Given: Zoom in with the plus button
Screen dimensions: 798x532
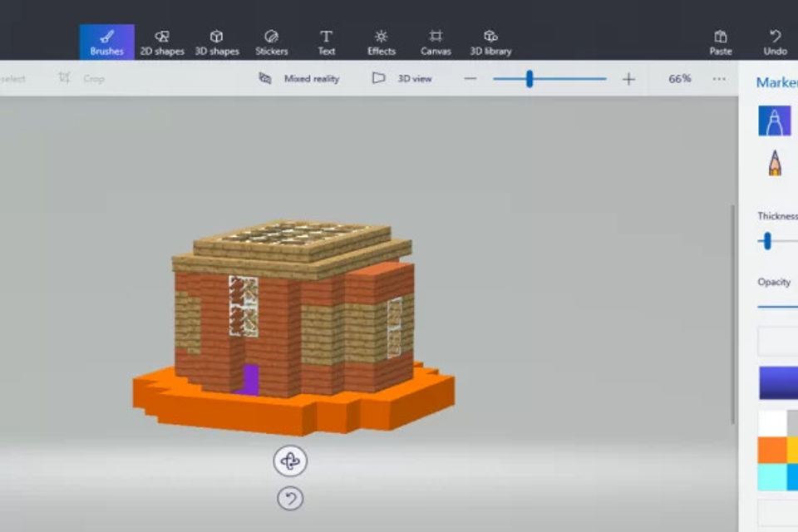Looking at the screenshot, I should 628,79.
